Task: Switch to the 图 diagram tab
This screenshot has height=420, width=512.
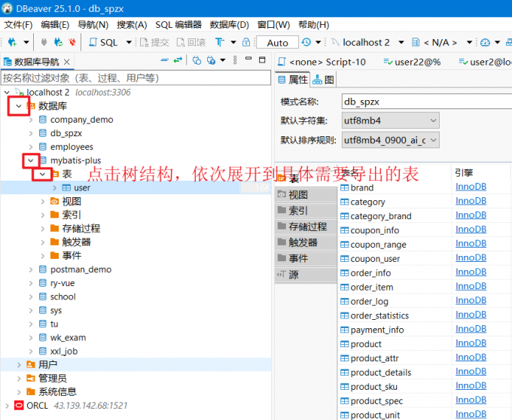Action: pyautogui.click(x=323, y=80)
